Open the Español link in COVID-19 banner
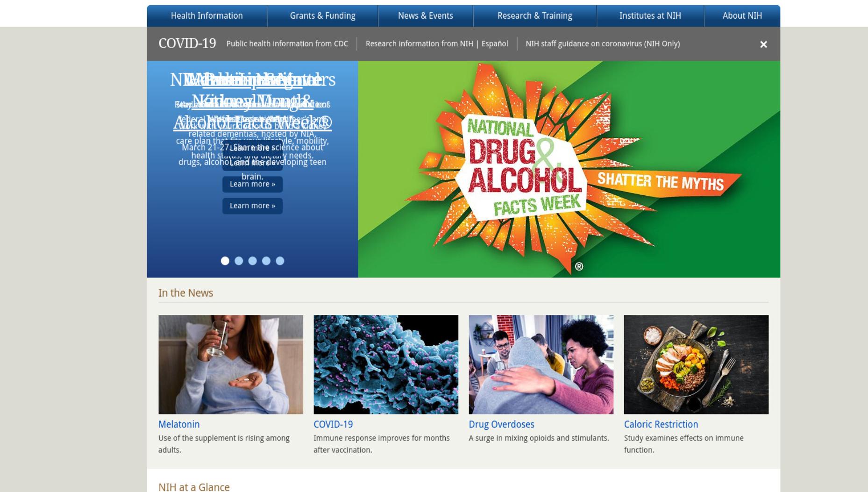This screenshot has width=868, height=492. [495, 43]
